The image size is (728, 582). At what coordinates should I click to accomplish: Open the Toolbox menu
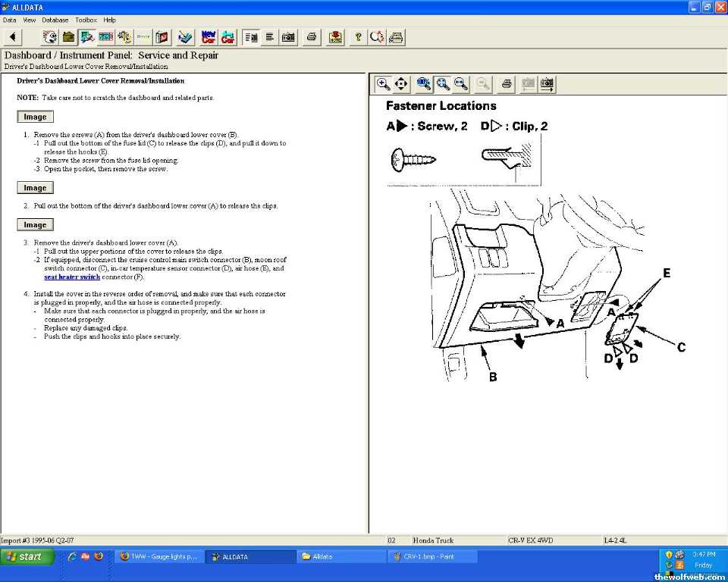click(x=86, y=20)
